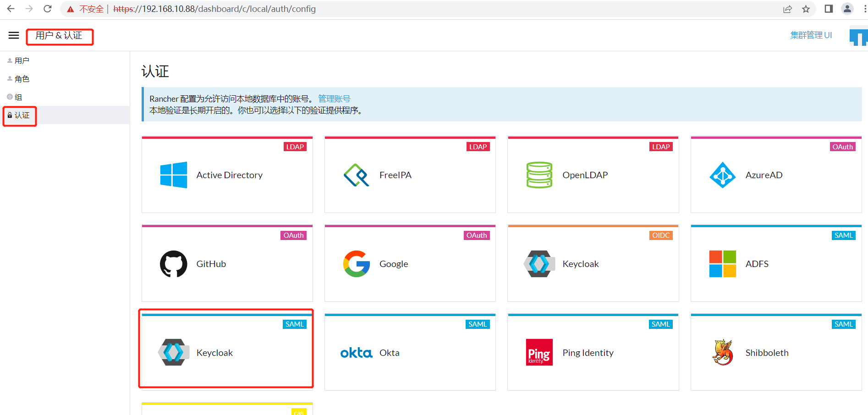Click the SAML badge on ADFS card
Image resolution: width=868 pixels, height=415 pixels.
pos(844,235)
